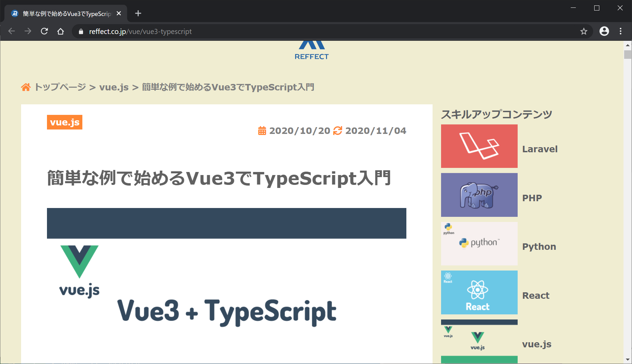The height and width of the screenshot is (364, 632).
Task: Click the current page breadcrumb title
Action: (x=228, y=87)
